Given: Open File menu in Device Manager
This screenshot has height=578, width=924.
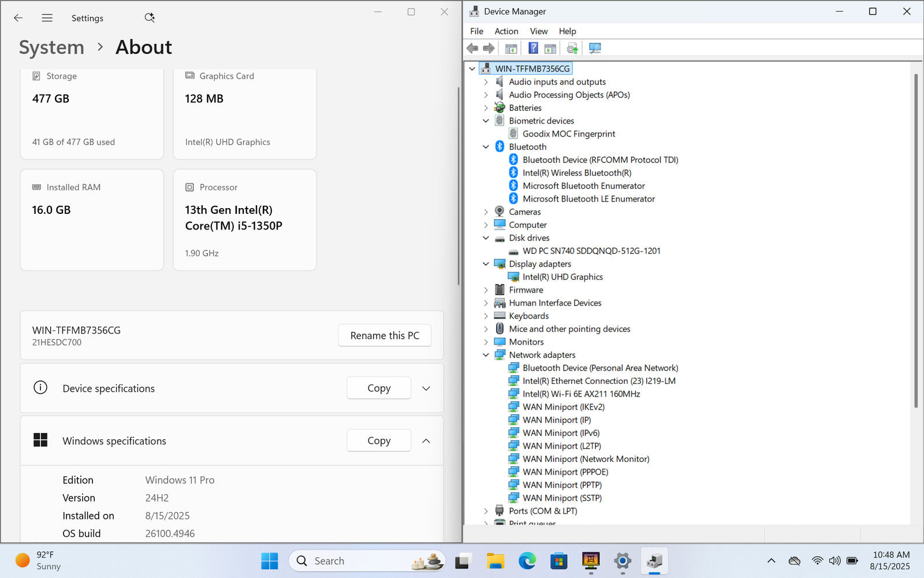Looking at the screenshot, I should pyautogui.click(x=477, y=31).
